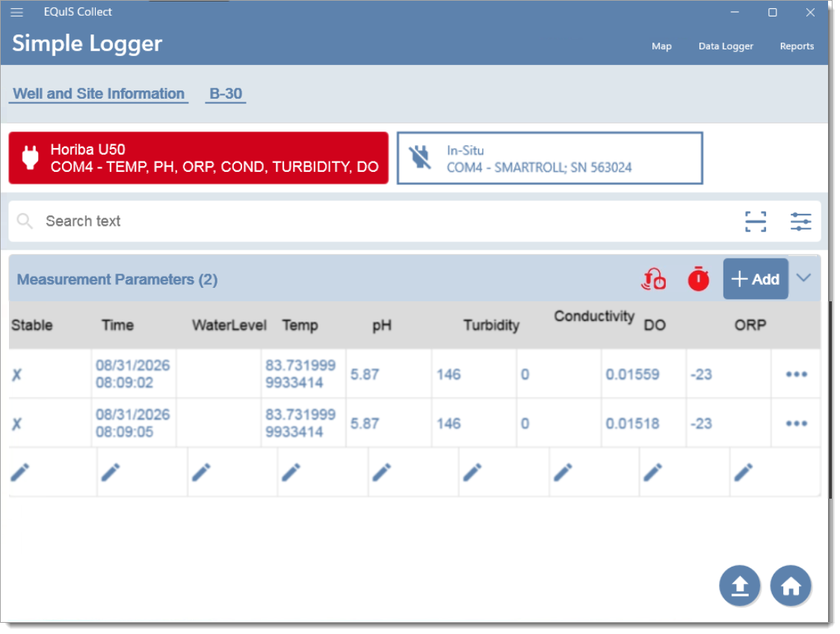Edit the Time column pencil icon

pos(111,473)
